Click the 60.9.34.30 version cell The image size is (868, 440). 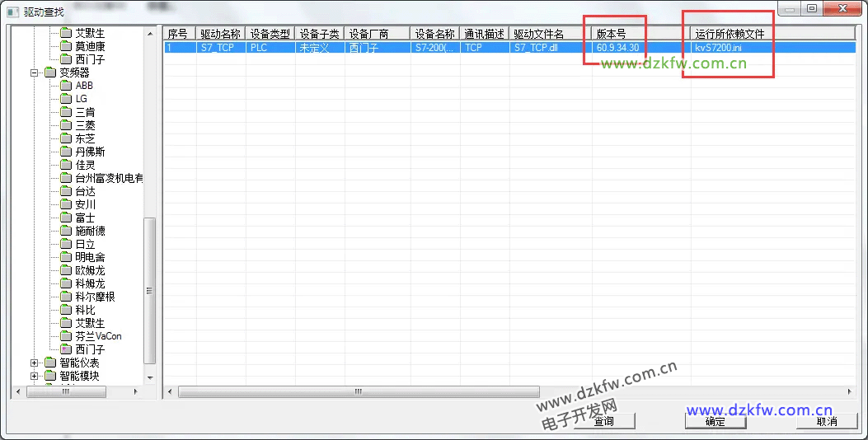pyautogui.click(x=641, y=48)
